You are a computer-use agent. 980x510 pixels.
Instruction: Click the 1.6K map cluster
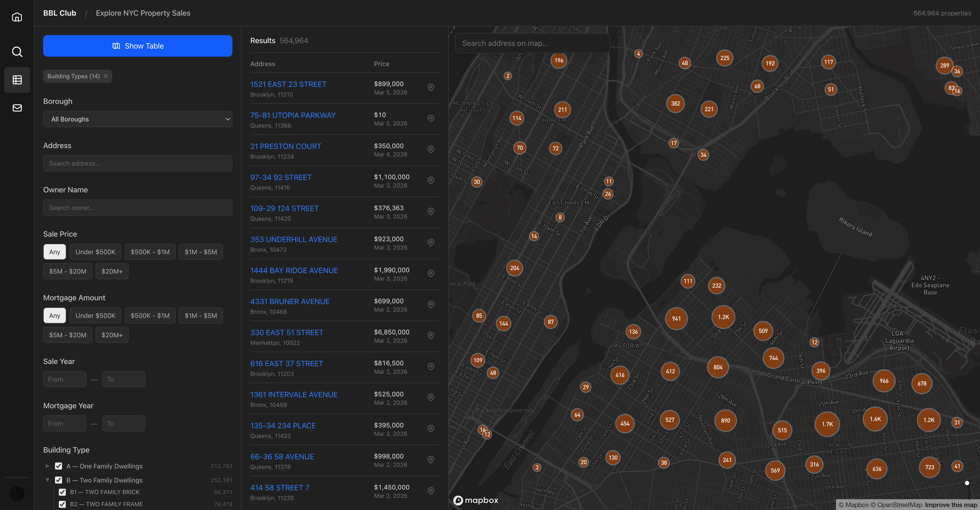(875, 419)
